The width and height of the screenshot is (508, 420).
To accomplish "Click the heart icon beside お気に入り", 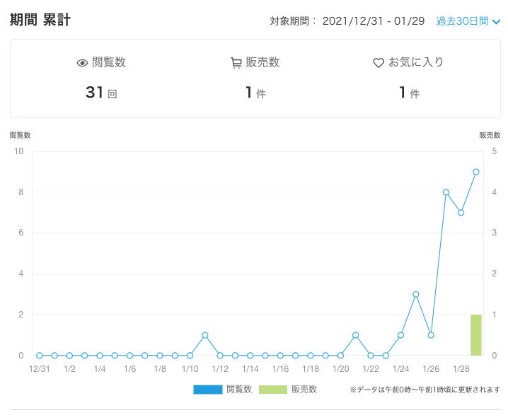I will click(379, 63).
